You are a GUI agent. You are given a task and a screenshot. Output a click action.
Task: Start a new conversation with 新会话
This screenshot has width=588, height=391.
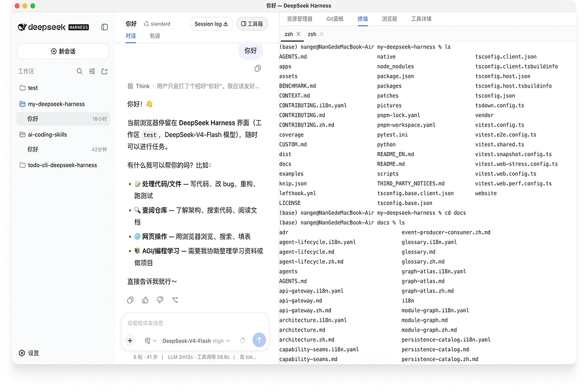point(63,52)
